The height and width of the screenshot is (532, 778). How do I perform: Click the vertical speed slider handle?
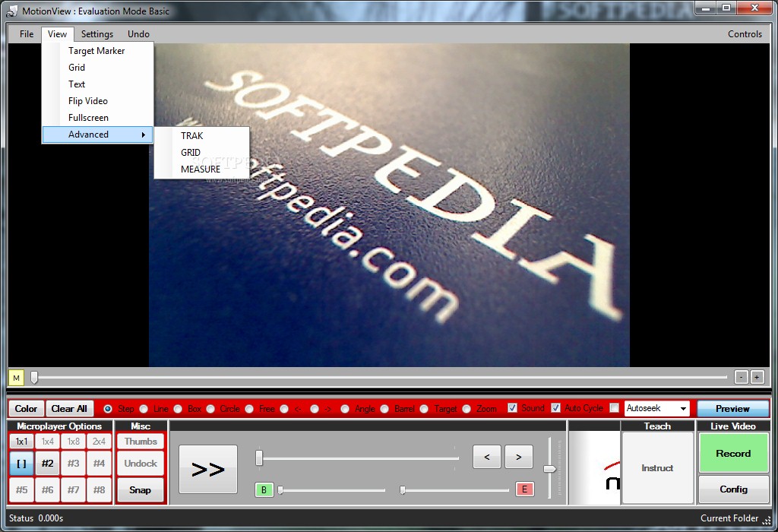tap(549, 469)
